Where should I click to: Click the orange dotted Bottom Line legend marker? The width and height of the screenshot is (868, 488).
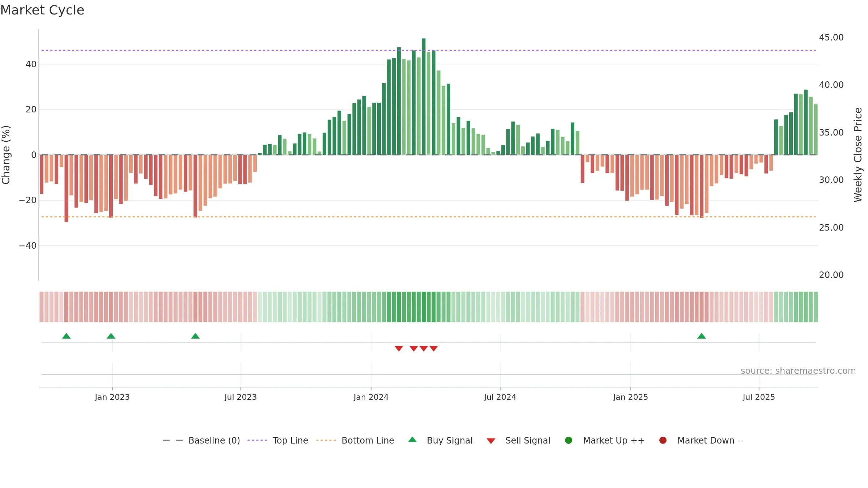pyautogui.click(x=326, y=440)
